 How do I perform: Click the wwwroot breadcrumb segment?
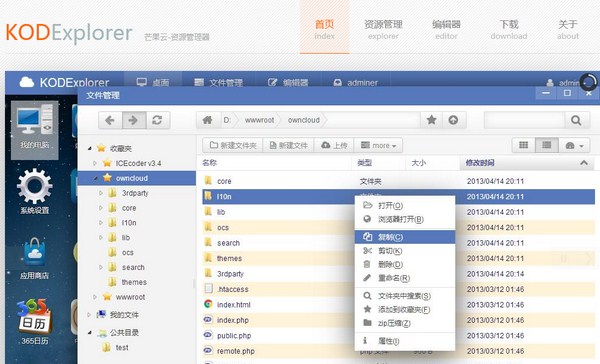[259, 120]
